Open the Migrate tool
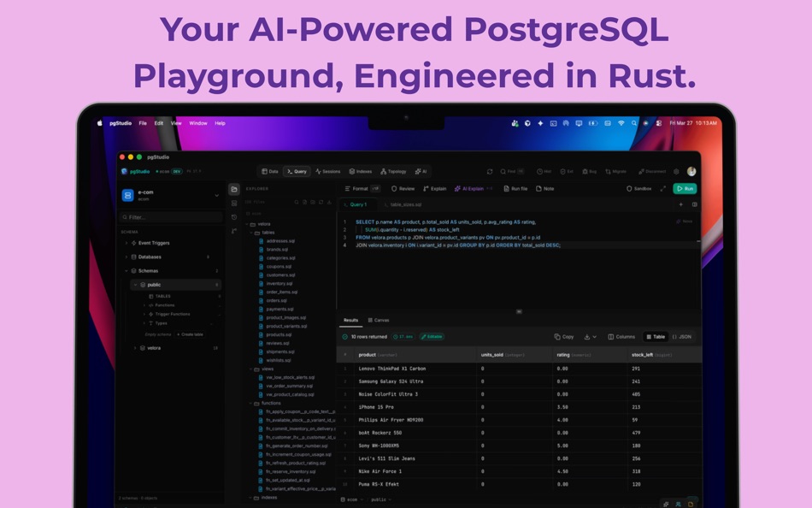Screen dimensions: 812x508 pyautogui.click(x=615, y=172)
